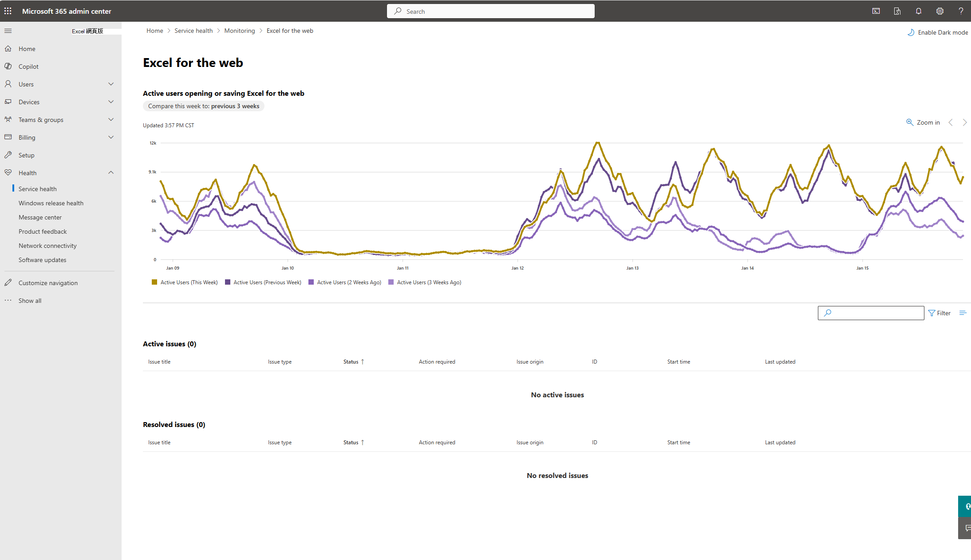Open the group by list options icon
Screen dimensions: 971x560
[963, 313]
